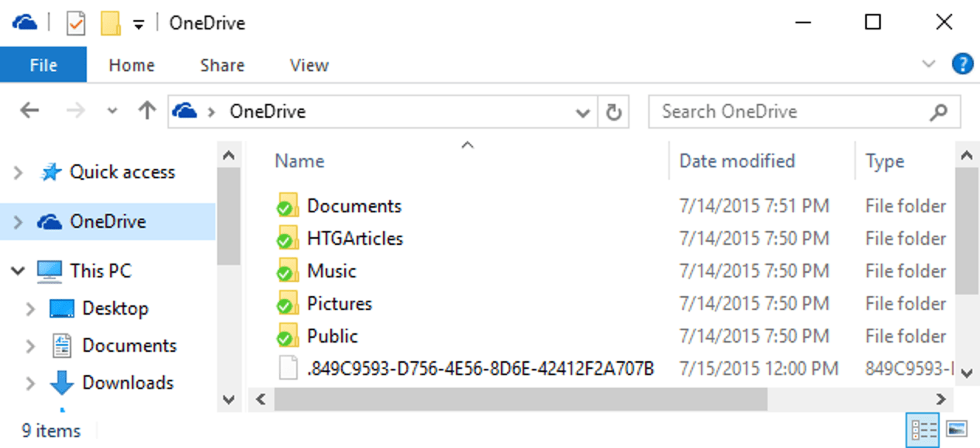Select the Public folder
The image size is (980, 448).
coord(333,336)
